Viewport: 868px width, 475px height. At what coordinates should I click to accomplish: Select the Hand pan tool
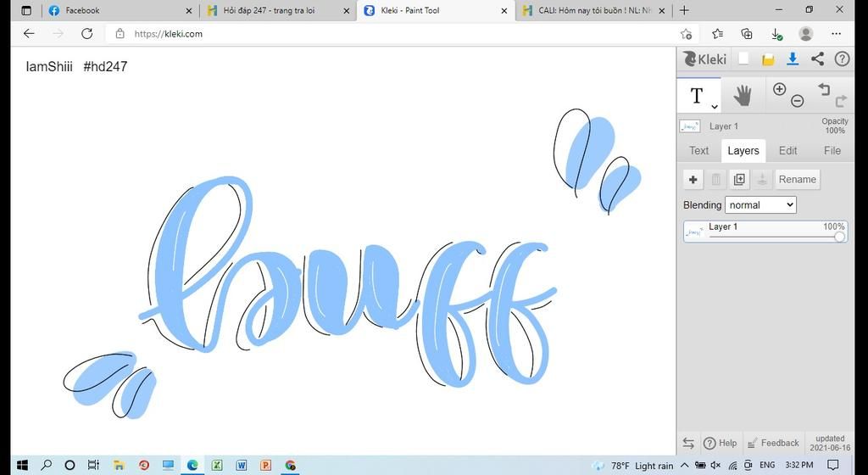click(743, 95)
